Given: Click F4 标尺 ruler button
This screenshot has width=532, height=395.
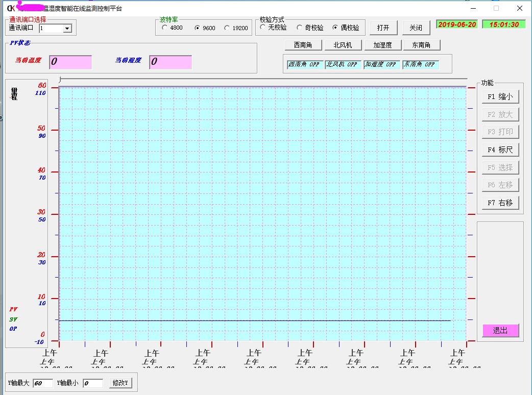Looking at the screenshot, I should 500,150.
